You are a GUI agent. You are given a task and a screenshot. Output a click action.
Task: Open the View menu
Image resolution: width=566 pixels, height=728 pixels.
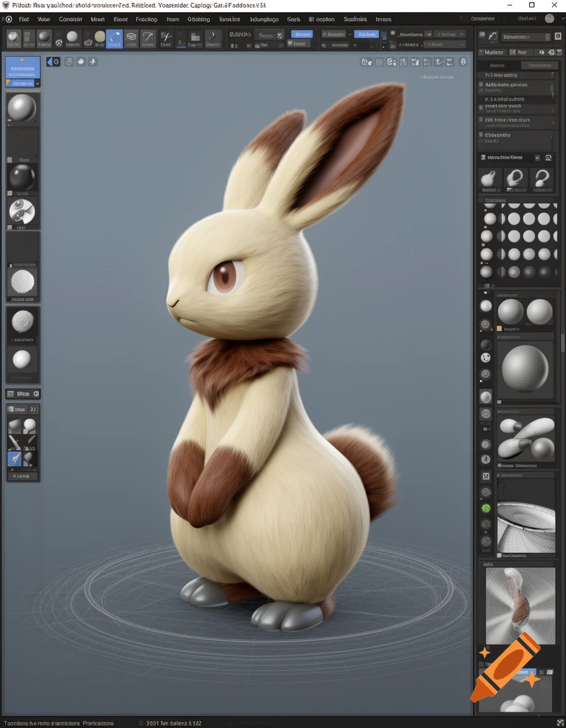coord(44,19)
